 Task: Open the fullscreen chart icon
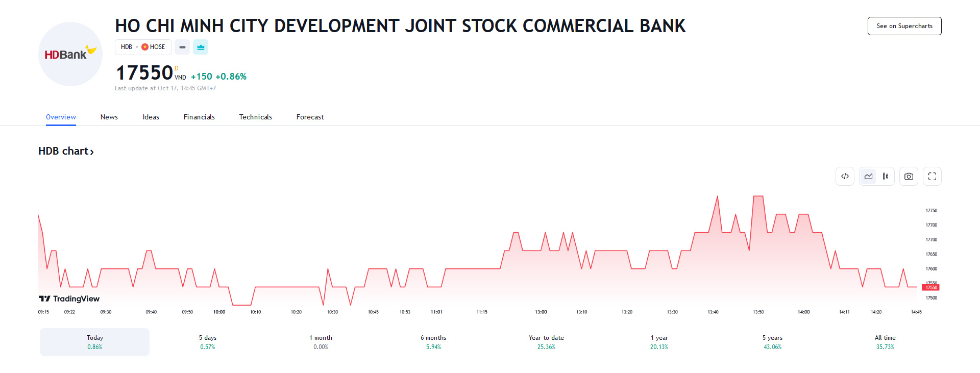[x=932, y=177]
